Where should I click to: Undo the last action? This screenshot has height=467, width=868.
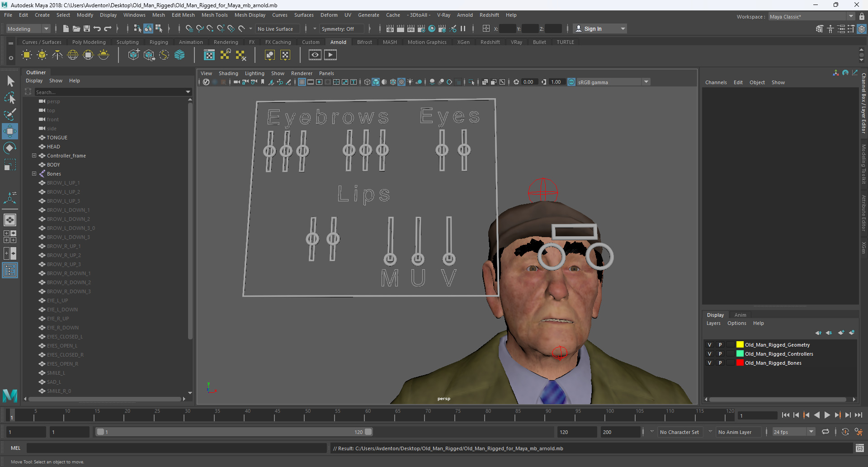[x=97, y=29]
